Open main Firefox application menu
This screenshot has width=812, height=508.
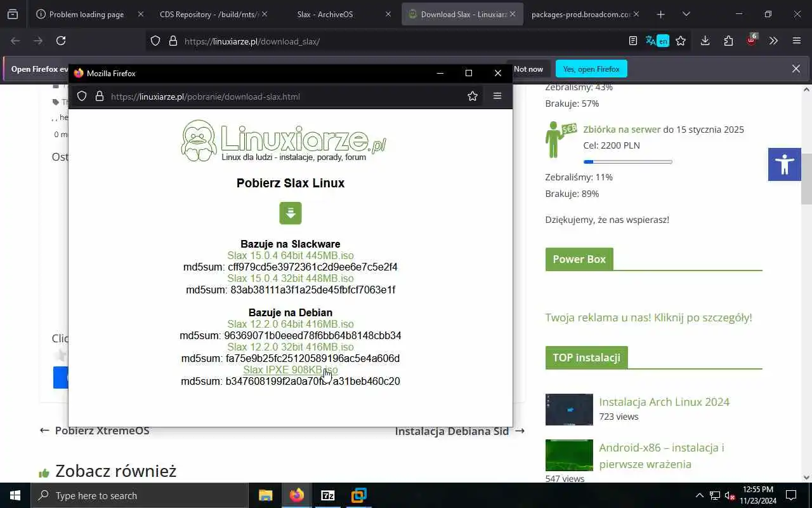pyautogui.click(x=797, y=41)
